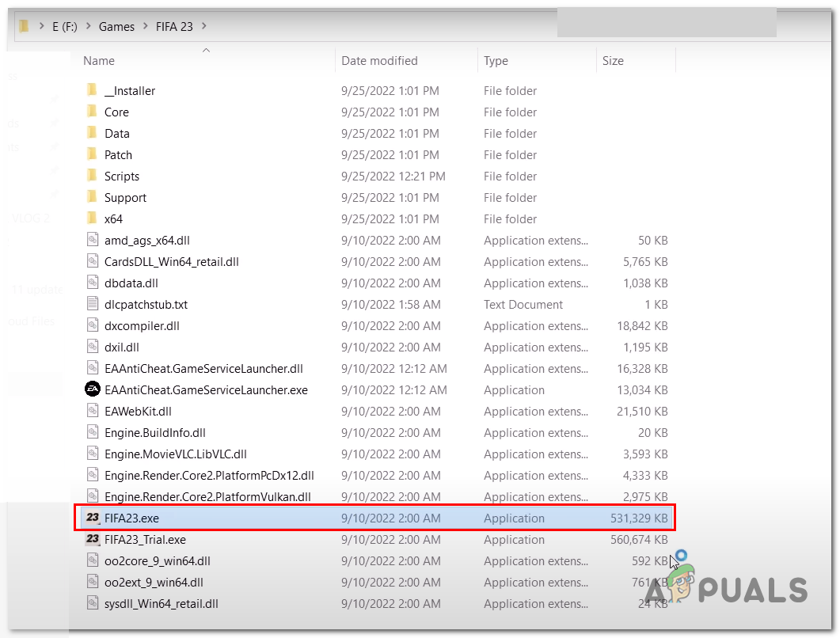Click the dlcpatchstub.txt document icon
840x638 pixels.
pos(93,304)
